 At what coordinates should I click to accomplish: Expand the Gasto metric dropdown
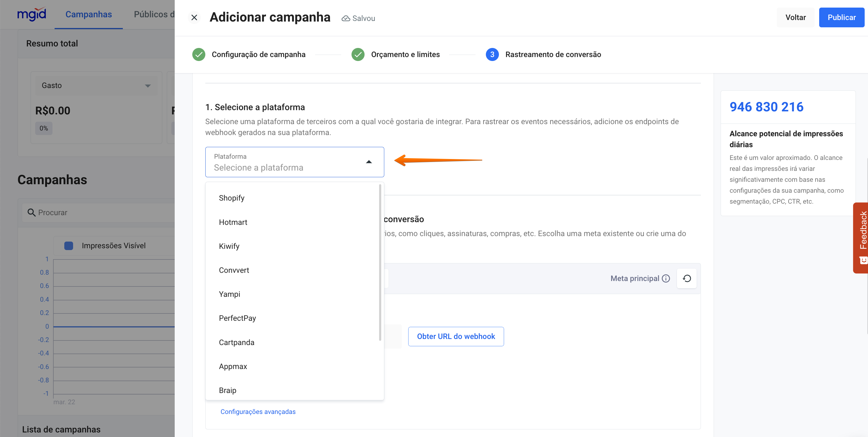tap(148, 86)
